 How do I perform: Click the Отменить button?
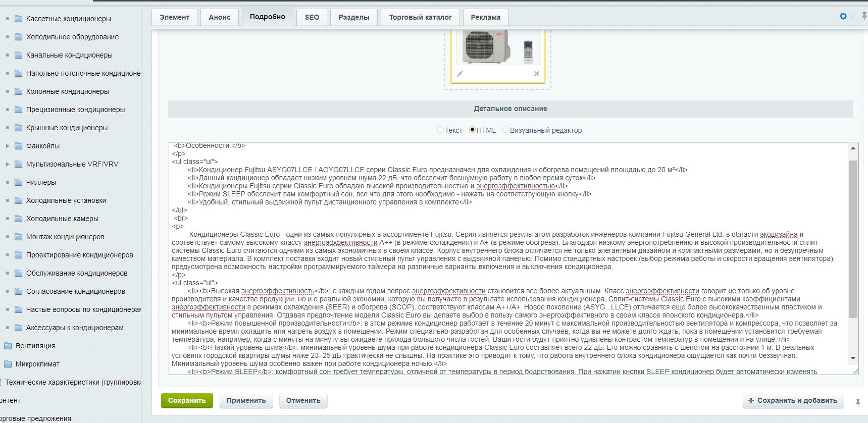303,400
